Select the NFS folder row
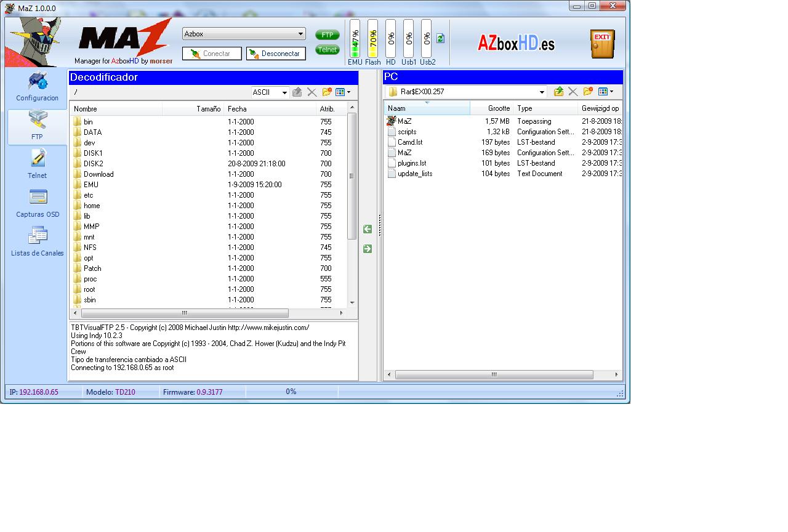Screen dimensions: 788x532 (x=209, y=248)
